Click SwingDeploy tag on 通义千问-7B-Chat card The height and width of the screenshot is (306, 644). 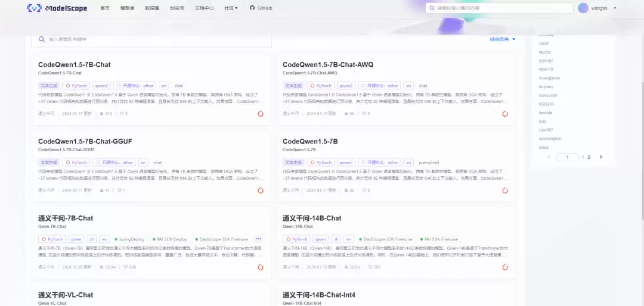point(130,239)
